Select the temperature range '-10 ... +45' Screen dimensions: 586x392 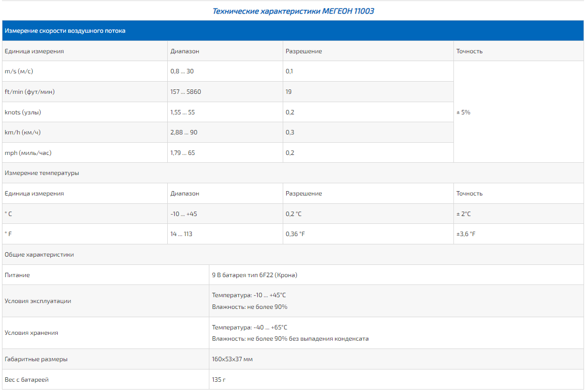(184, 214)
